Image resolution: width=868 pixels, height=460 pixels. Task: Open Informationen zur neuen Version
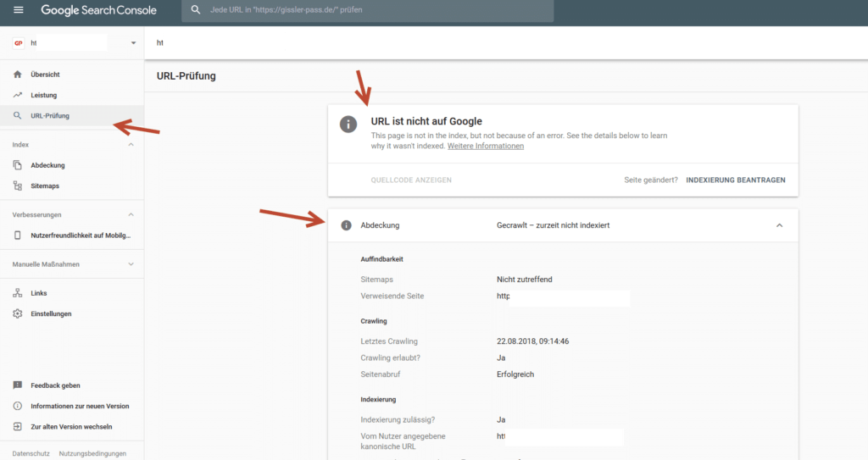click(80, 406)
